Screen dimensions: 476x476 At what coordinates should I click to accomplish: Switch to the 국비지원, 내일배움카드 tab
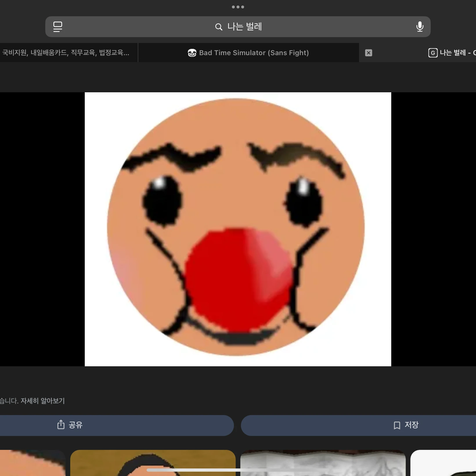pos(66,53)
